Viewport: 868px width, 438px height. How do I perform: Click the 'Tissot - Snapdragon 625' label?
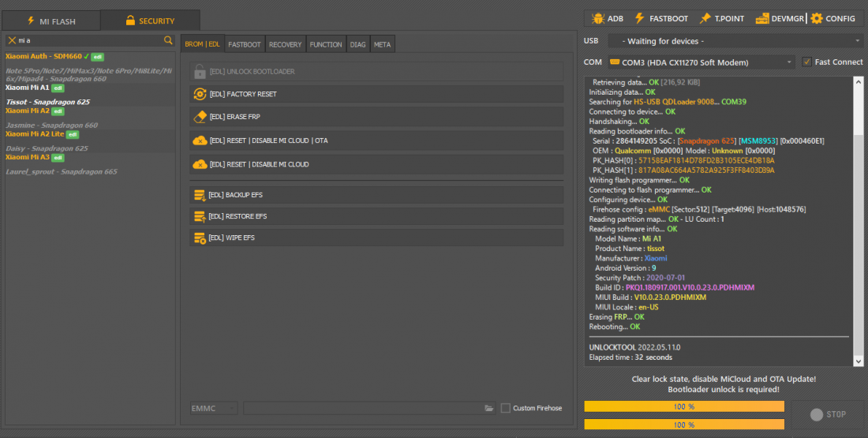coord(48,102)
